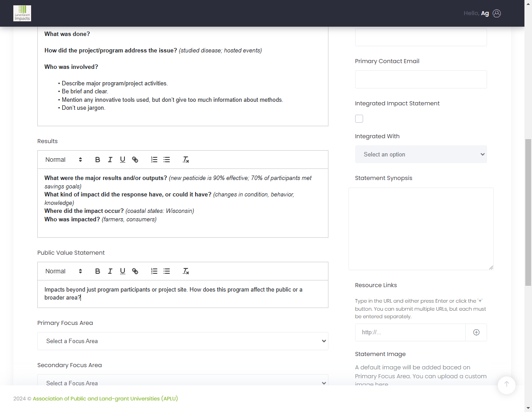Open the Integrated With dropdown

point(421,154)
